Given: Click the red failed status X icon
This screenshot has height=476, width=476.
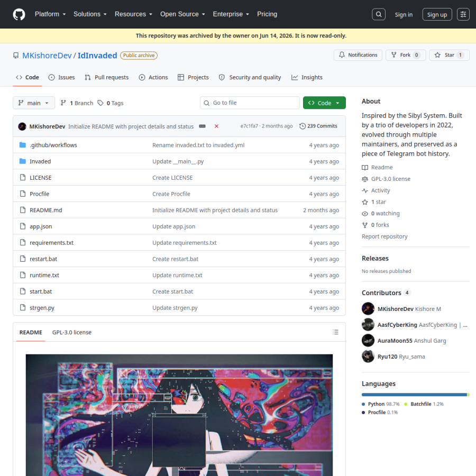Looking at the screenshot, I should 216,126.
